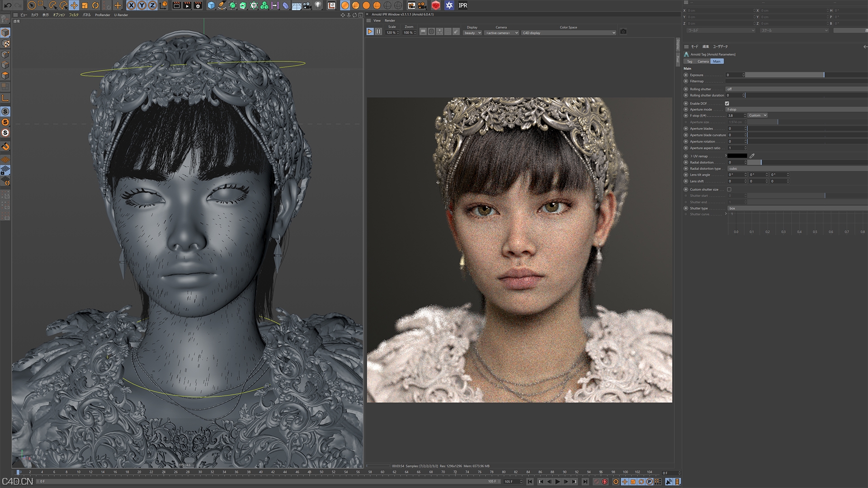Open the IPR Render menu
This screenshot has height=488, width=868.
pos(390,20)
